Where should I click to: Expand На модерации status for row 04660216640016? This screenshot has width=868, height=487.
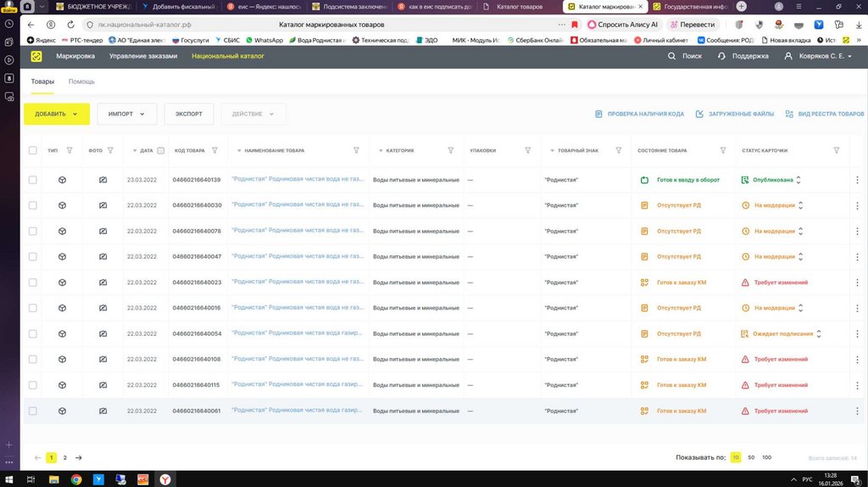pyautogui.click(x=800, y=308)
